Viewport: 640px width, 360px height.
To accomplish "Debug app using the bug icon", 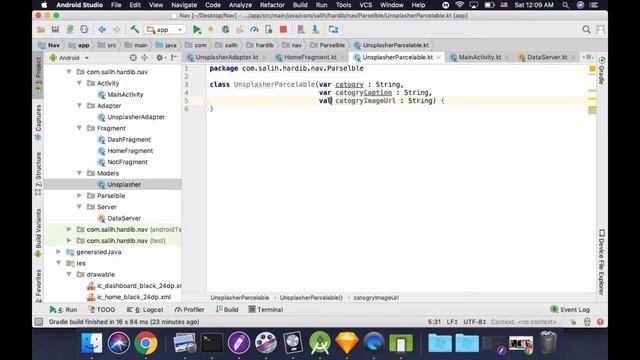I will 225,29.
